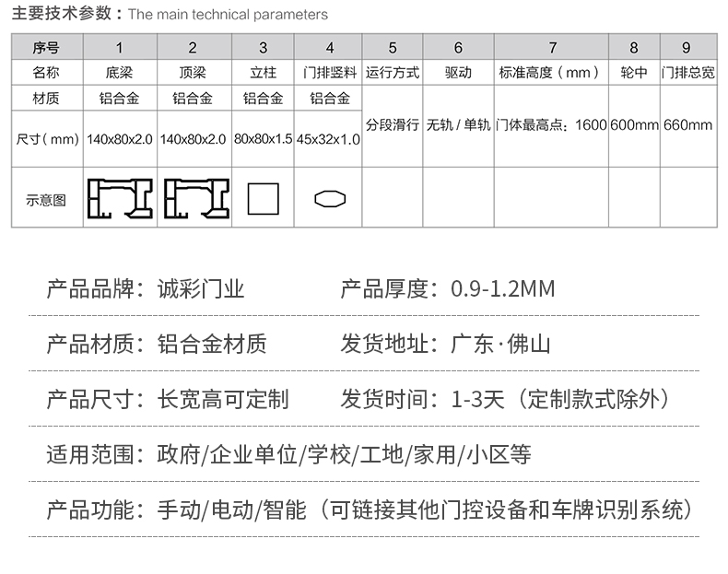The image size is (728, 574).
Task: Select the heading 'The main technical parameters'
Action: coord(228,15)
